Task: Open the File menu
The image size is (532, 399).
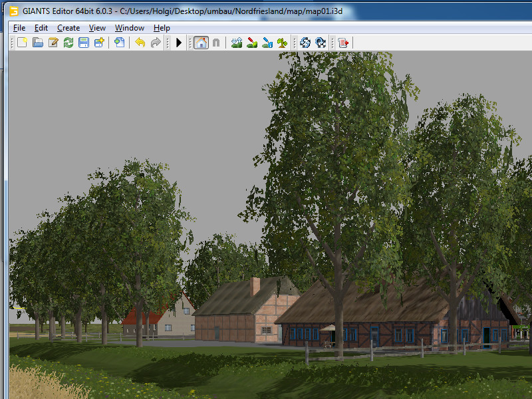Action: pyautogui.click(x=19, y=28)
